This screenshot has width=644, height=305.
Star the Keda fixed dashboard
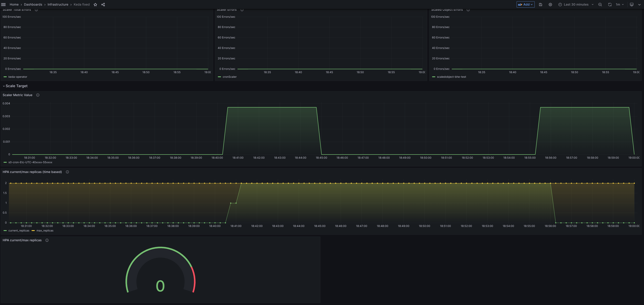pyautogui.click(x=95, y=4)
